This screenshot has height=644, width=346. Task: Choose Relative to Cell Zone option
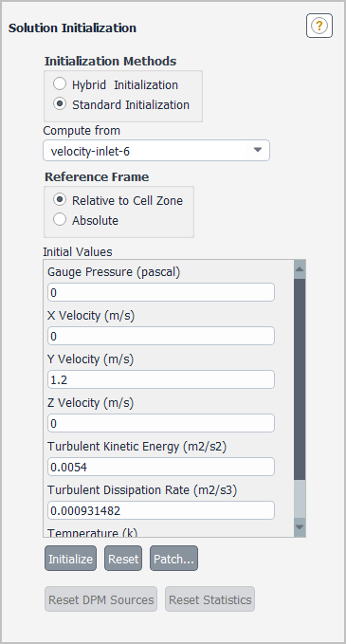60,200
